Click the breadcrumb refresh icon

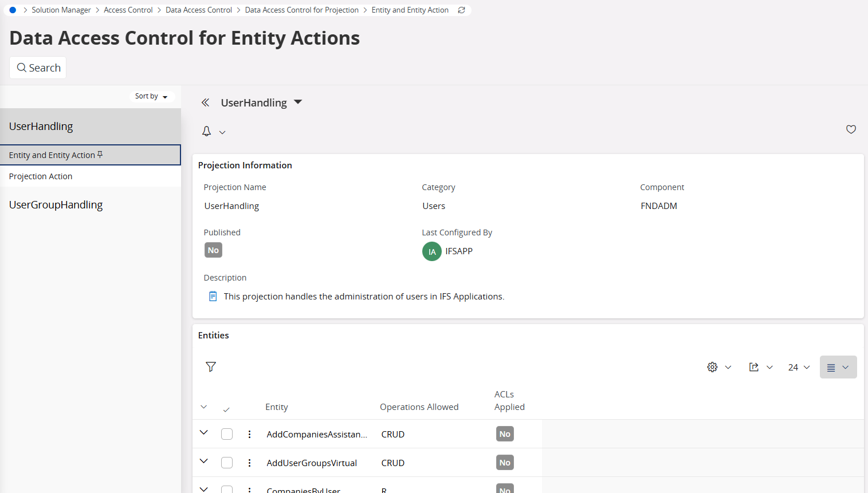tap(461, 10)
